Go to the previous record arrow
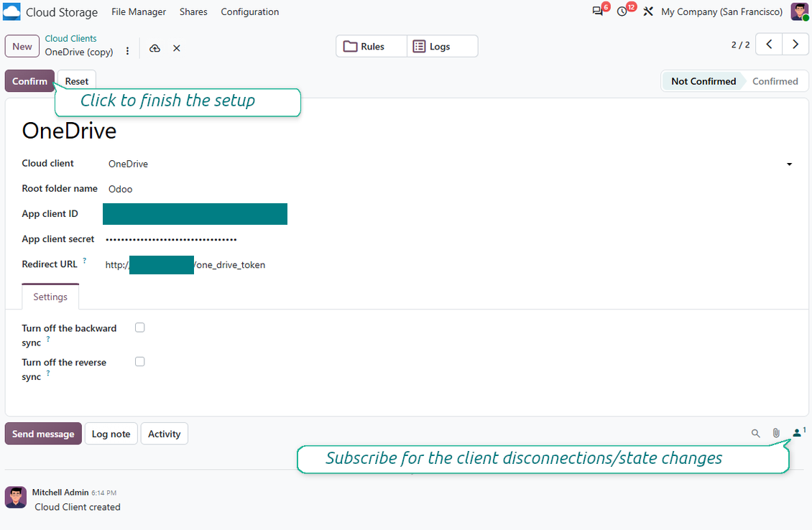This screenshot has height=530, width=812. pos(769,44)
